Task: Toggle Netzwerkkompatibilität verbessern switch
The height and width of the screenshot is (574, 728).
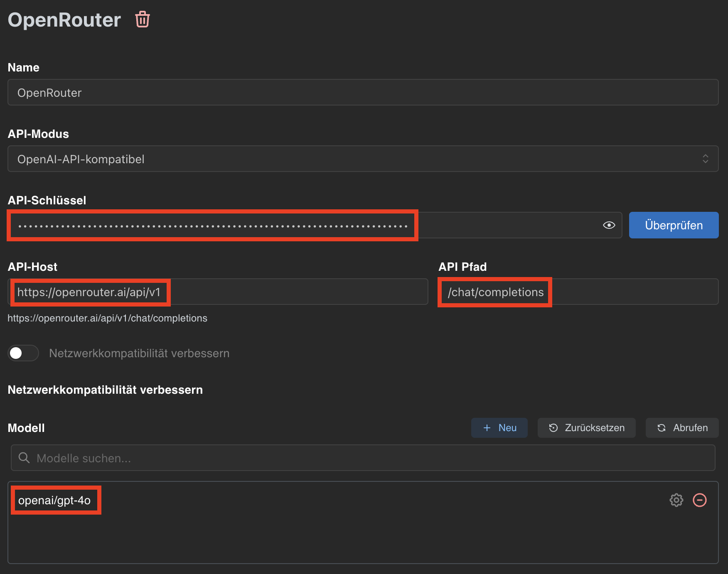Action: tap(23, 353)
